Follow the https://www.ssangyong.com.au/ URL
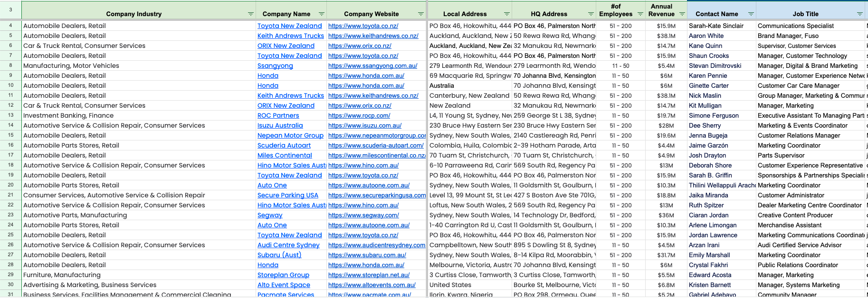The height and width of the screenshot is (298, 868). pos(373,66)
